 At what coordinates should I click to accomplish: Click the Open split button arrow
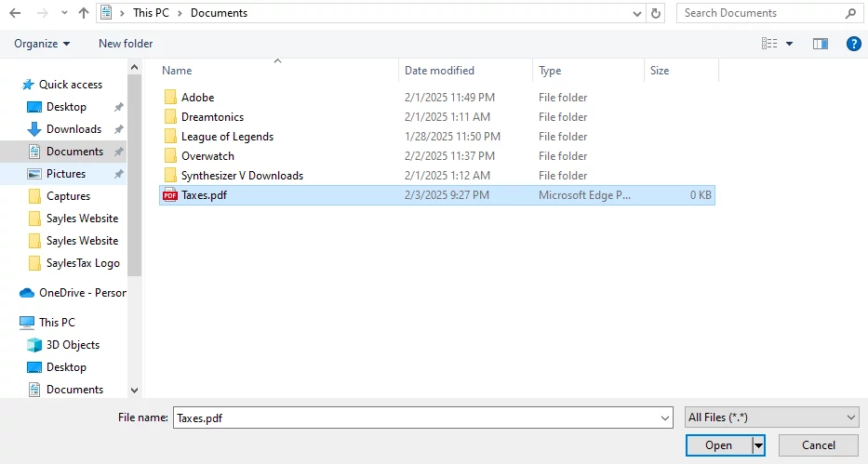tap(758, 445)
